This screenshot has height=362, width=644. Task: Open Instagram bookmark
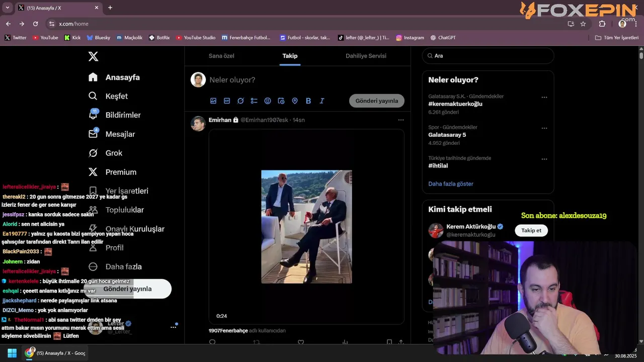click(x=410, y=38)
